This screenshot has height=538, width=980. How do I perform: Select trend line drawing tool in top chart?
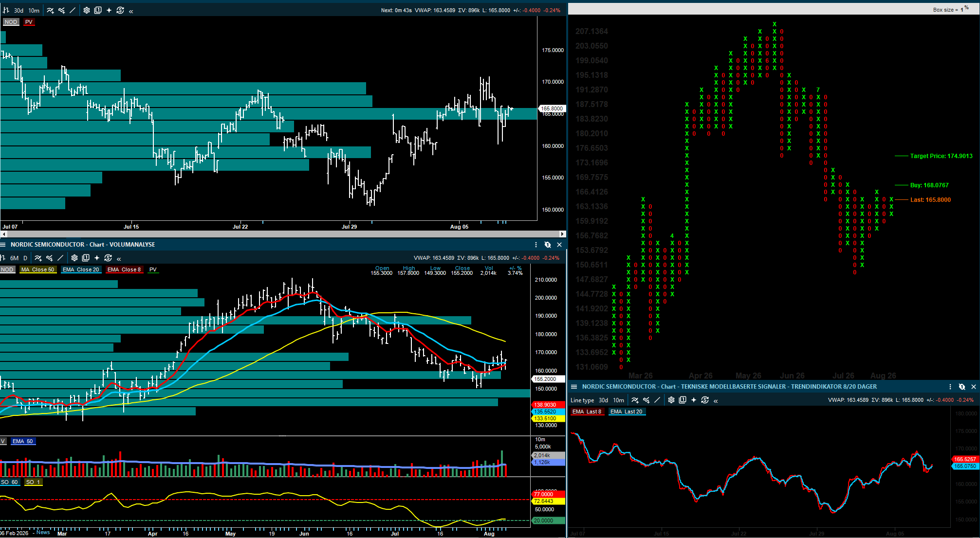click(x=73, y=10)
